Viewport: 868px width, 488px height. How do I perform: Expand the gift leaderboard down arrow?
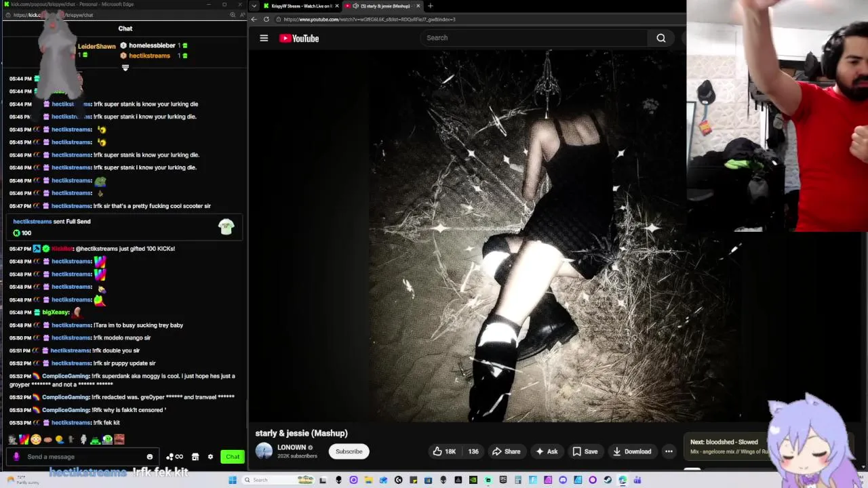[125, 67]
